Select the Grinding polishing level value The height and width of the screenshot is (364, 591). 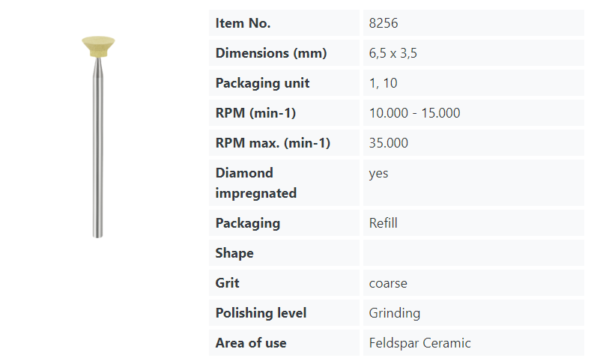tap(395, 313)
